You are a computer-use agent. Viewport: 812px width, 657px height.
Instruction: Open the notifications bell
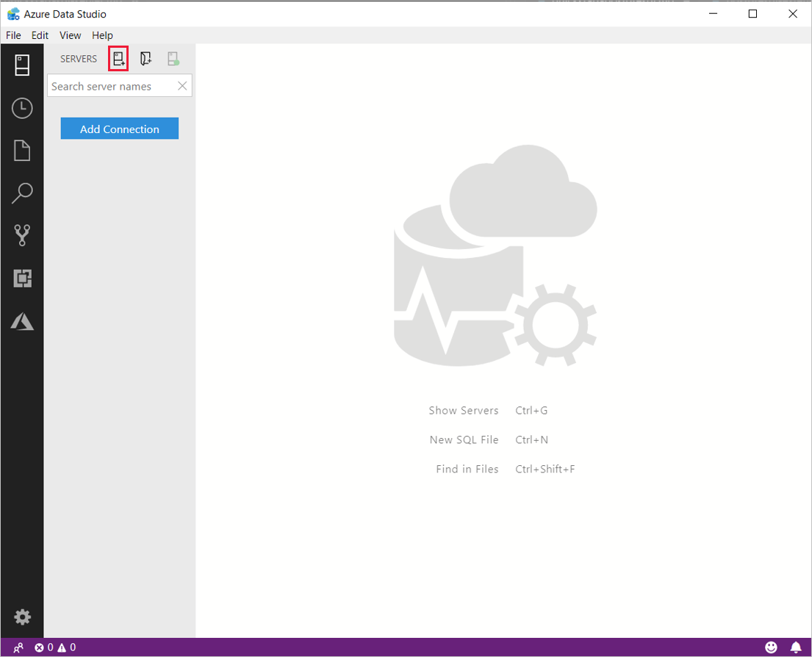point(797,647)
